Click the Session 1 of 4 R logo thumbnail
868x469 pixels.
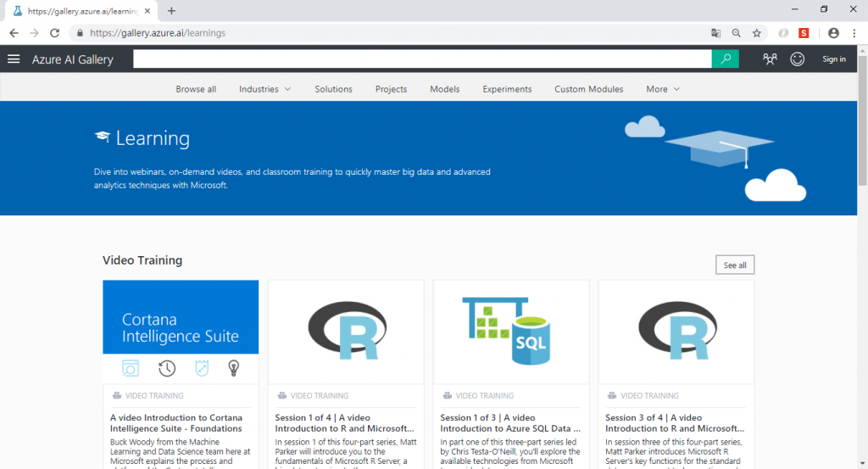click(346, 332)
